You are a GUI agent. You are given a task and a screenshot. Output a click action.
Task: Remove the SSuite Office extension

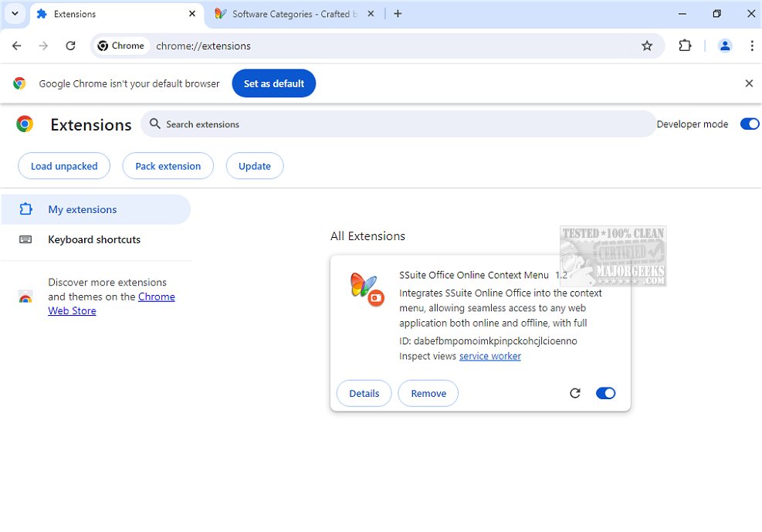428,394
